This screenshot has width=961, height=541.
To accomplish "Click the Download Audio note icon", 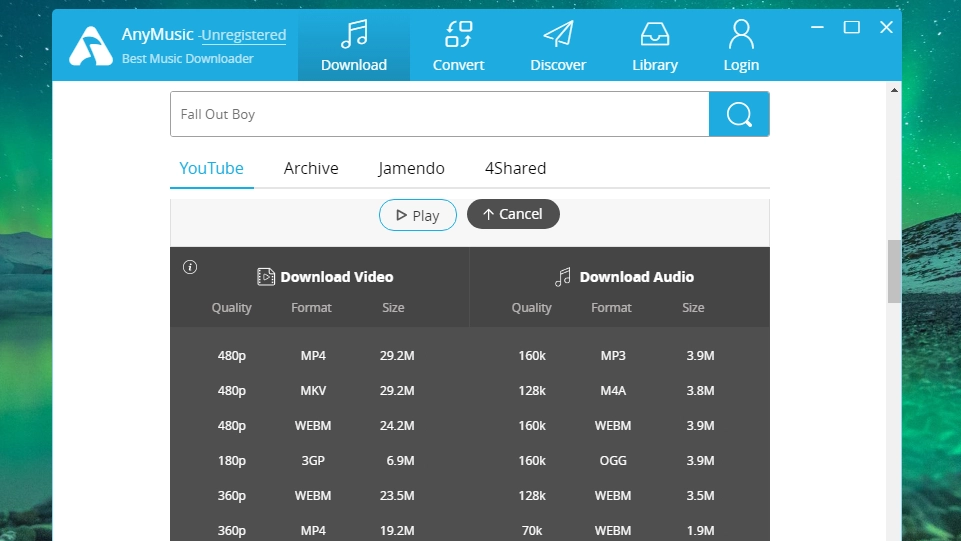I will 563,277.
